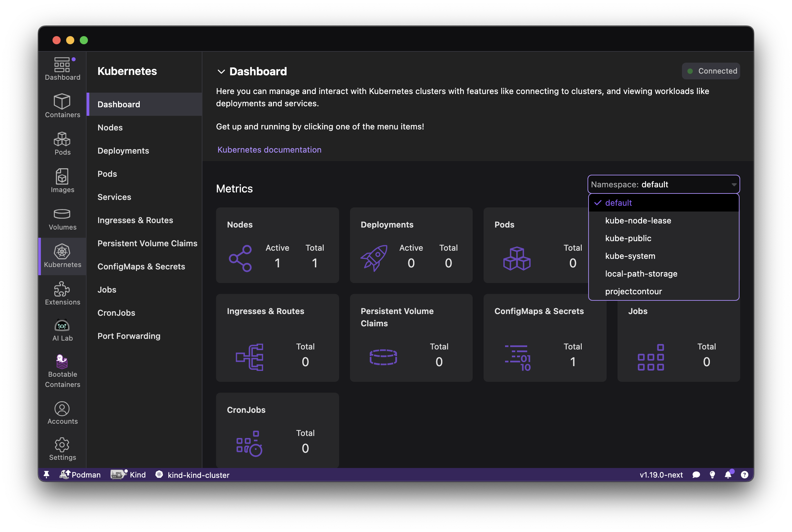
Task: Open Deployments in Kubernetes menu
Action: pos(123,151)
